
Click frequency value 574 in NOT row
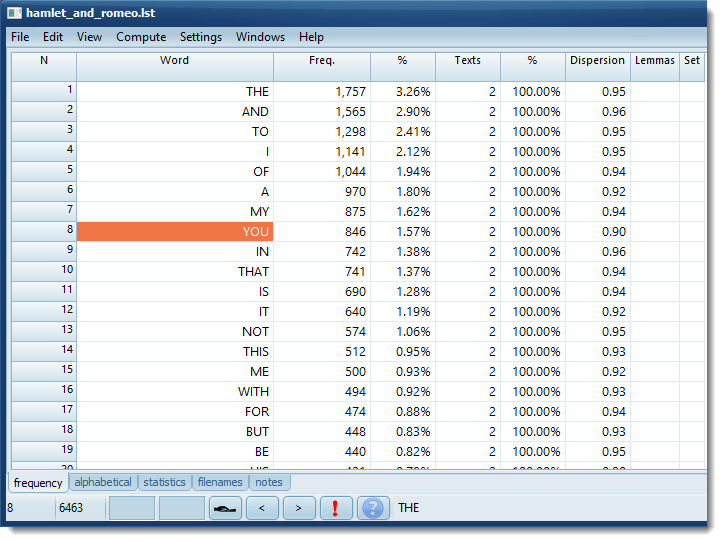tap(355, 332)
